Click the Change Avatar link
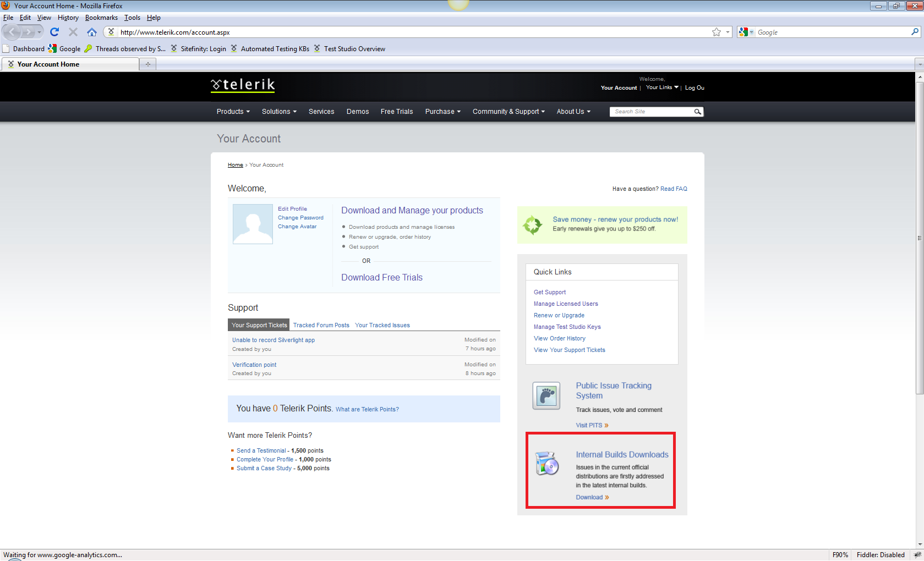This screenshot has height=561, width=924. pos(297,227)
